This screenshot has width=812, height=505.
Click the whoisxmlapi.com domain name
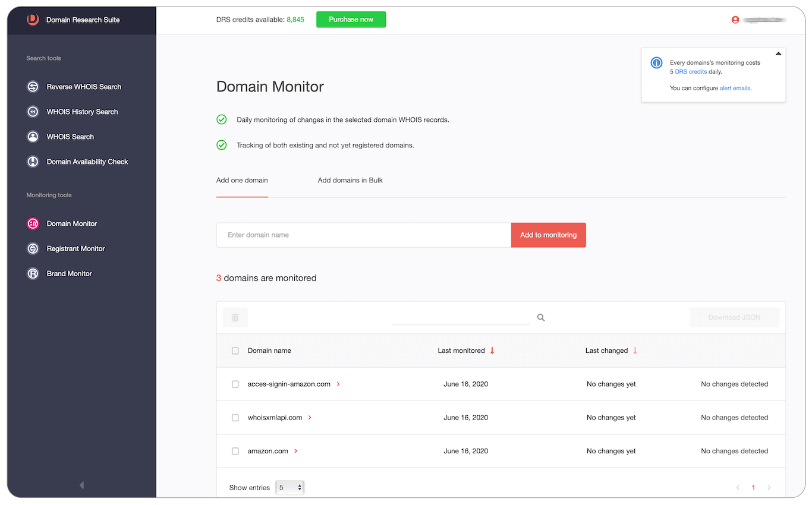[275, 418]
